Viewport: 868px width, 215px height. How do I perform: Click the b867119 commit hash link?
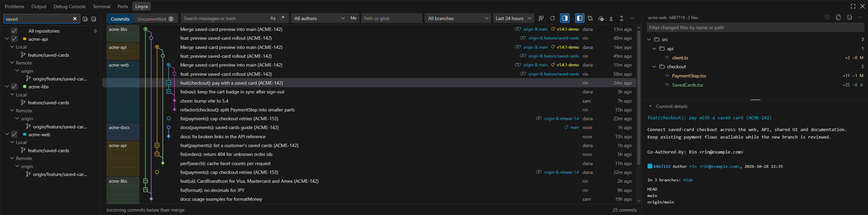[662, 166]
